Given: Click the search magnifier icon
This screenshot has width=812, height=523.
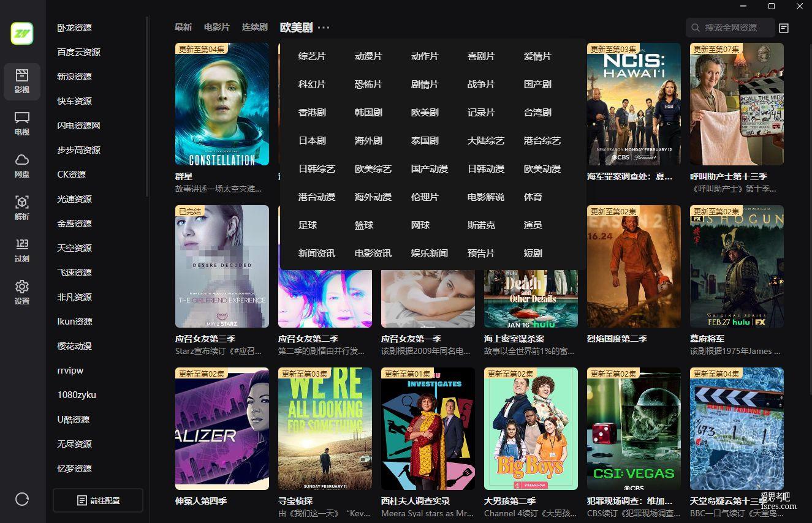Looking at the screenshot, I should [696, 28].
